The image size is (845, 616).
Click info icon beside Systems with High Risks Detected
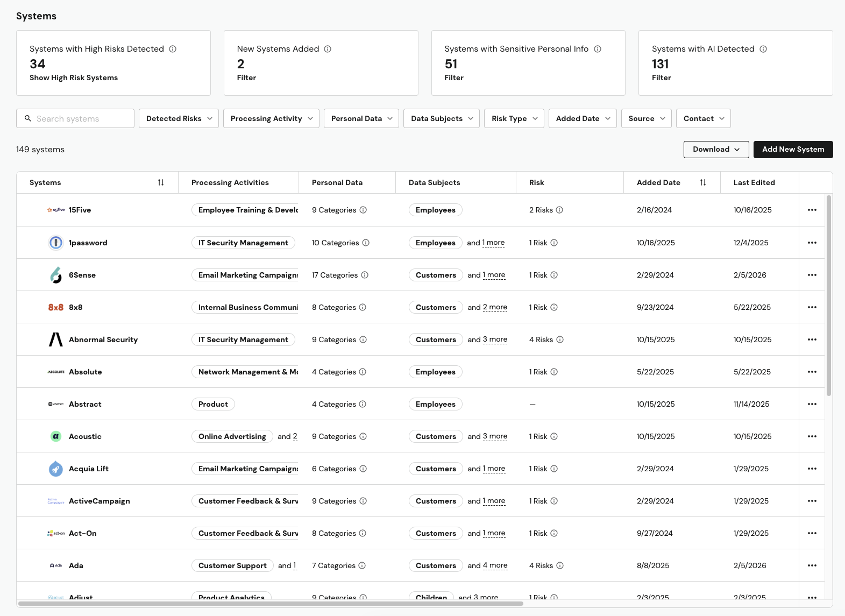click(173, 49)
